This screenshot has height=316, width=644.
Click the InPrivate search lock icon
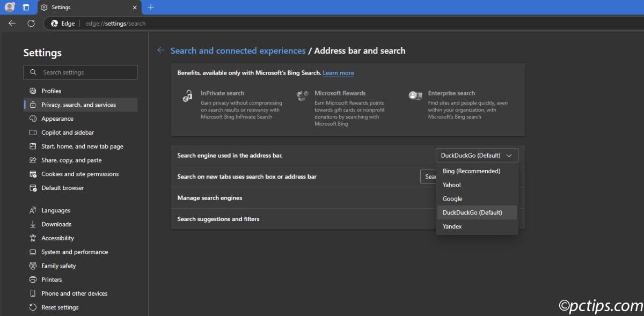tap(187, 95)
